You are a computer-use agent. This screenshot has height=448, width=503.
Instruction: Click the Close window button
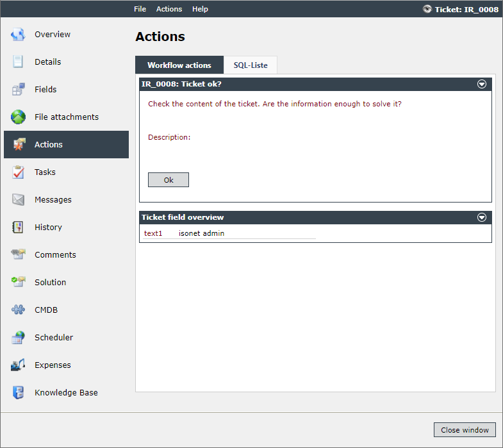point(465,429)
